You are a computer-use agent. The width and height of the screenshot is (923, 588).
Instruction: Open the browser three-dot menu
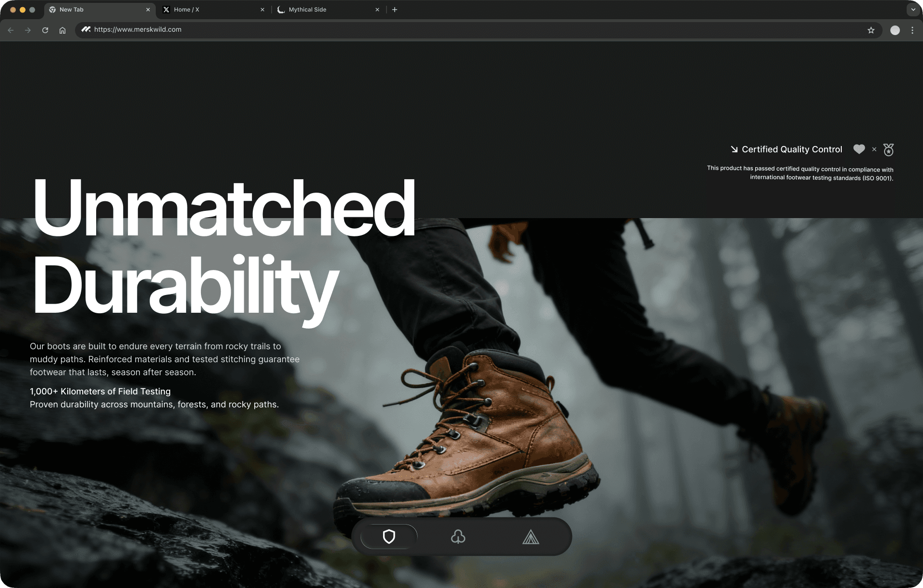click(x=912, y=30)
